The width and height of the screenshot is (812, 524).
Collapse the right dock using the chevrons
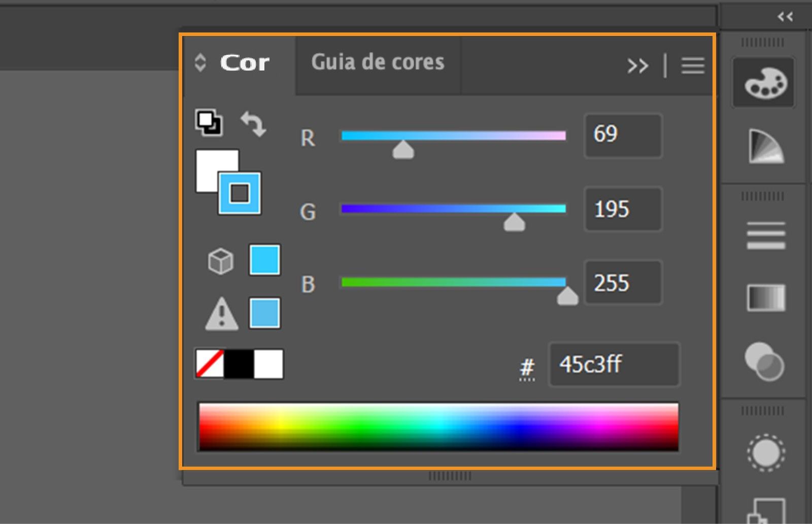tap(785, 16)
